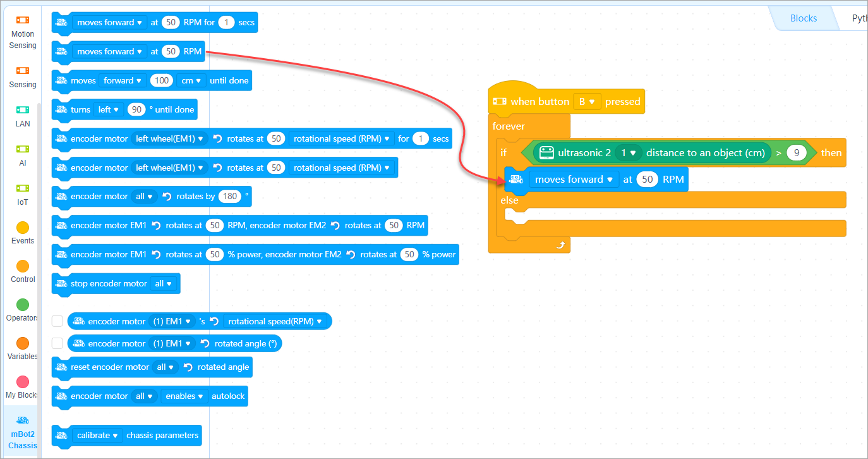Click the distance threshold value 9 field
The height and width of the screenshot is (459, 868).
(x=796, y=152)
